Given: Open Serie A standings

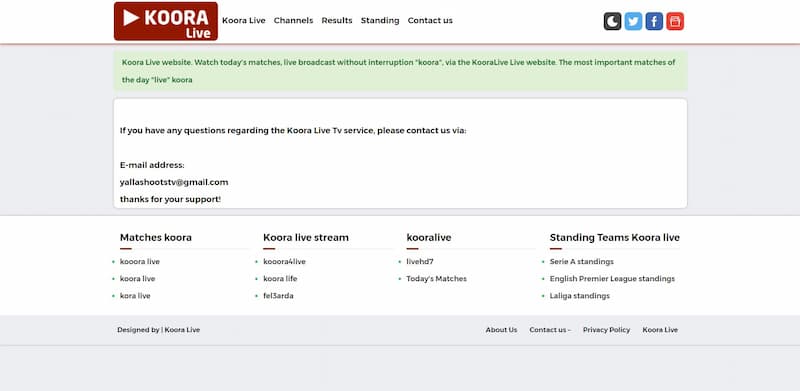Looking at the screenshot, I should coord(582,261).
